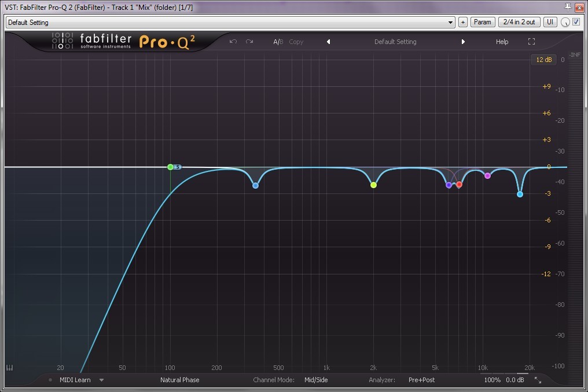The width and height of the screenshot is (588, 392).
Task: Click the FabFilter Pro-Q 2 logo
Action: [x=123, y=41]
